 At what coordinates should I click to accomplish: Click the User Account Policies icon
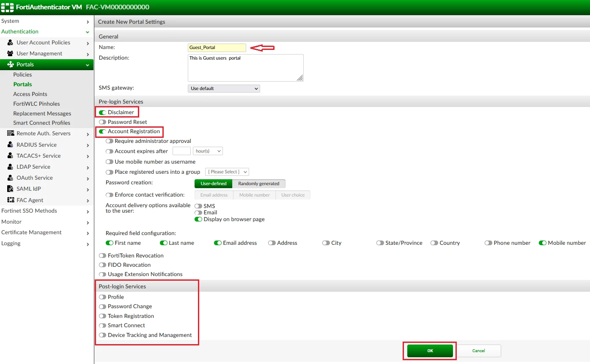10,43
